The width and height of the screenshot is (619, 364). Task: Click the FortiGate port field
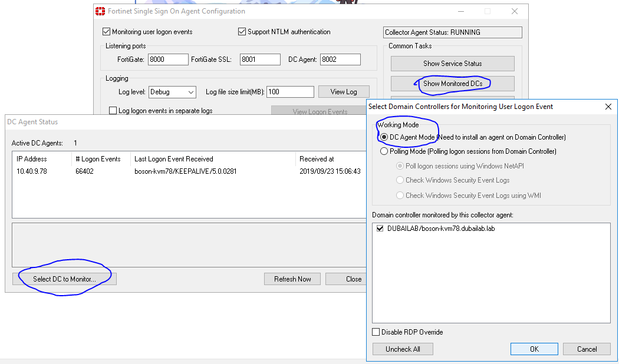[168, 59]
